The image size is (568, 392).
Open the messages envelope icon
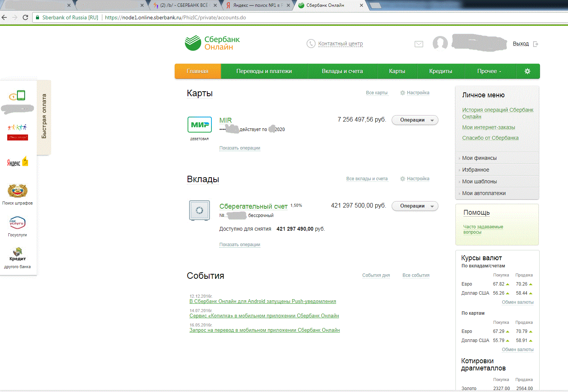point(419,44)
